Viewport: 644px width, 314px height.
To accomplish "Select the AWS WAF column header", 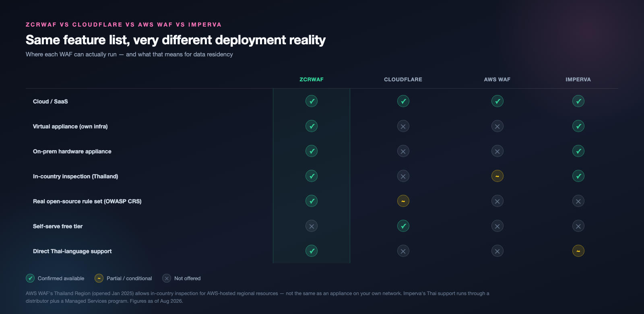I will 497,79.
